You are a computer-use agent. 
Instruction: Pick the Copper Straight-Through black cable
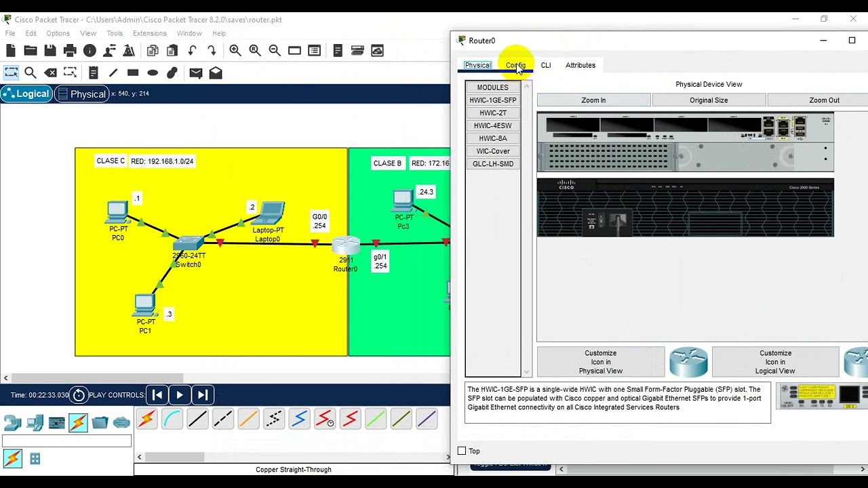pyautogui.click(x=197, y=419)
